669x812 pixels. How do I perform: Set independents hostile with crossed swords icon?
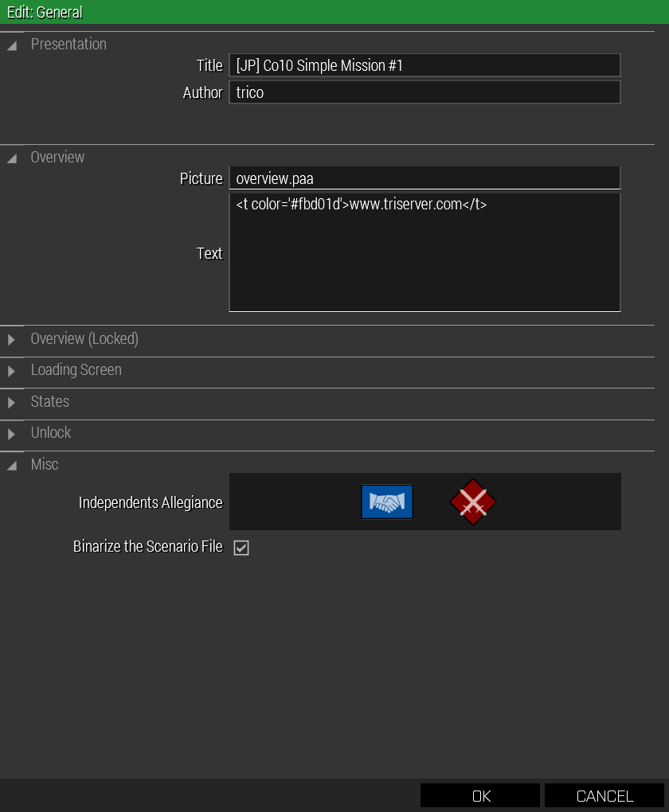point(472,502)
